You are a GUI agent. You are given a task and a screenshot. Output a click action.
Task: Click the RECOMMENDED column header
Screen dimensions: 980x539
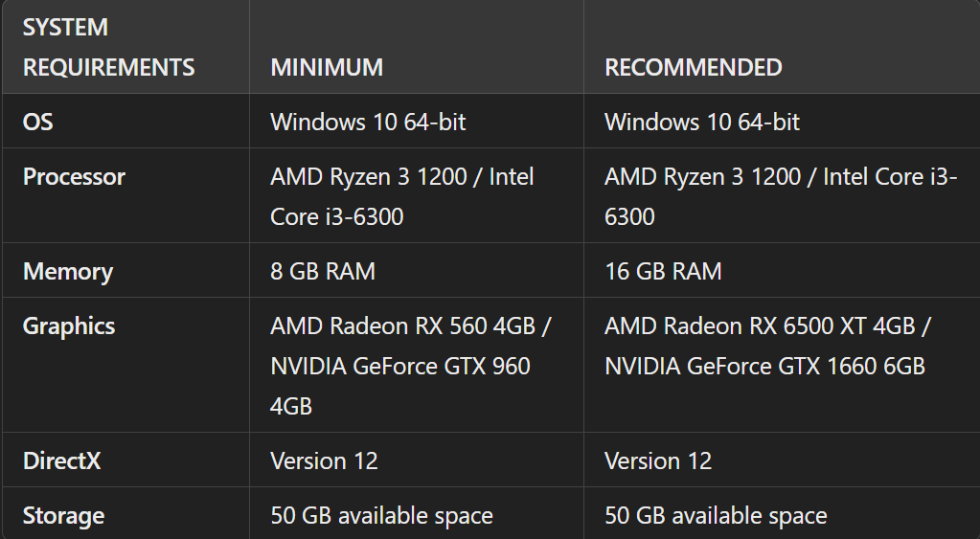point(693,68)
